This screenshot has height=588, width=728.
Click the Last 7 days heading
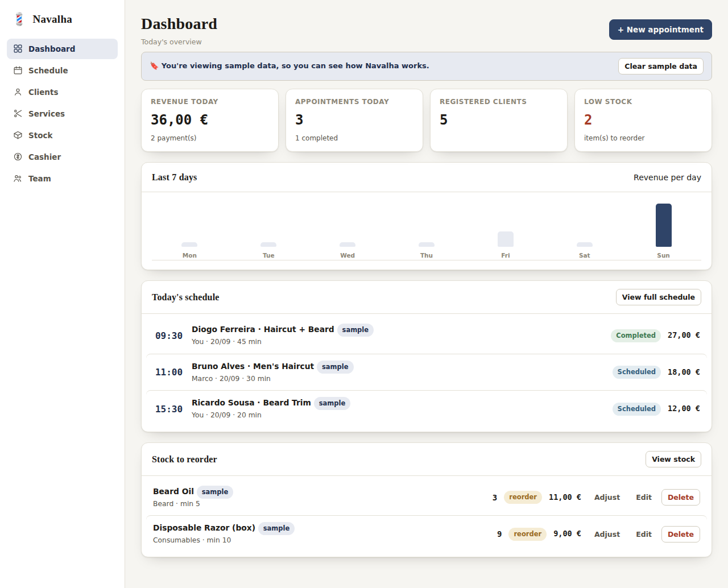(x=175, y=177)
